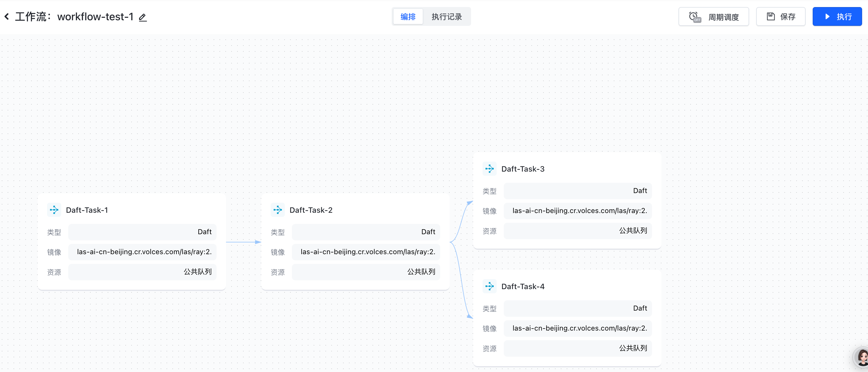Click the 资源 公共队列 field in Daft-Task-3
This screenshot has width=868, height=372.
coord(577,231)
